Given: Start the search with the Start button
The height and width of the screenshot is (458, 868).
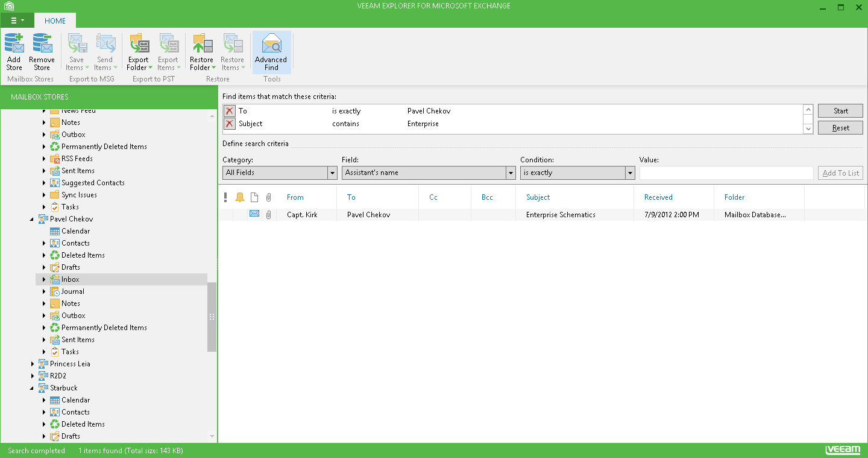Looking at the screenshot, I should point(840,111).
